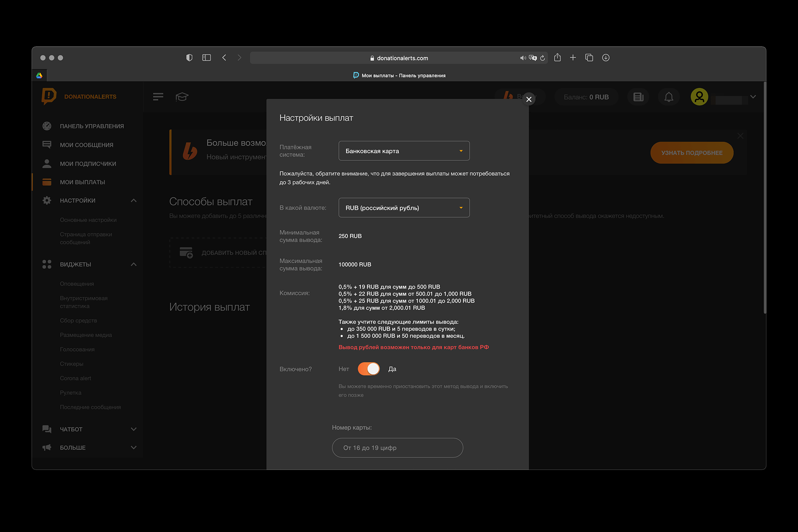Click the page translate icon
This screenshot has width=798, height=532.
coord(533,58)
